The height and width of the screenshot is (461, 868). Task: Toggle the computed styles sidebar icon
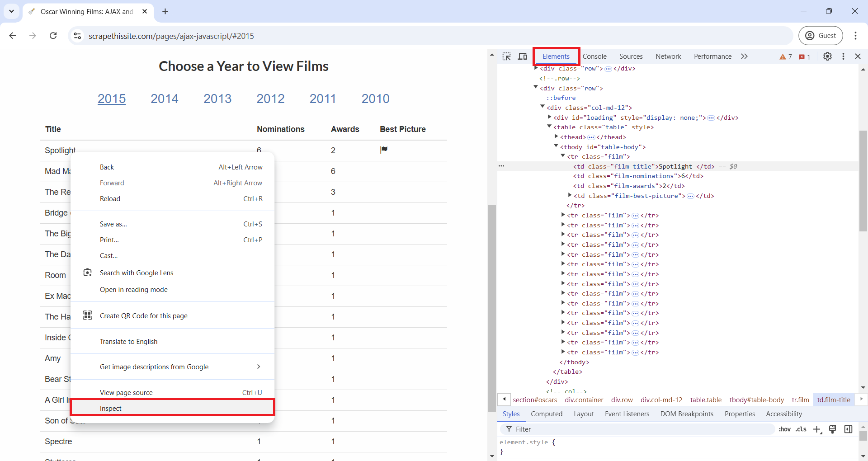click(x=848, y=429)
